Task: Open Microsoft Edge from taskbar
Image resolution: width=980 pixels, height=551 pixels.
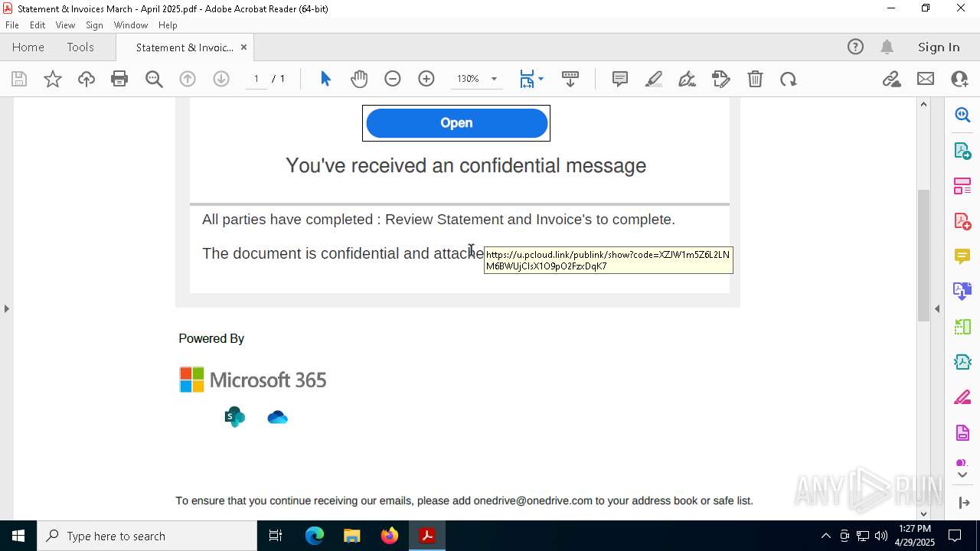Action: coord(315,536)
